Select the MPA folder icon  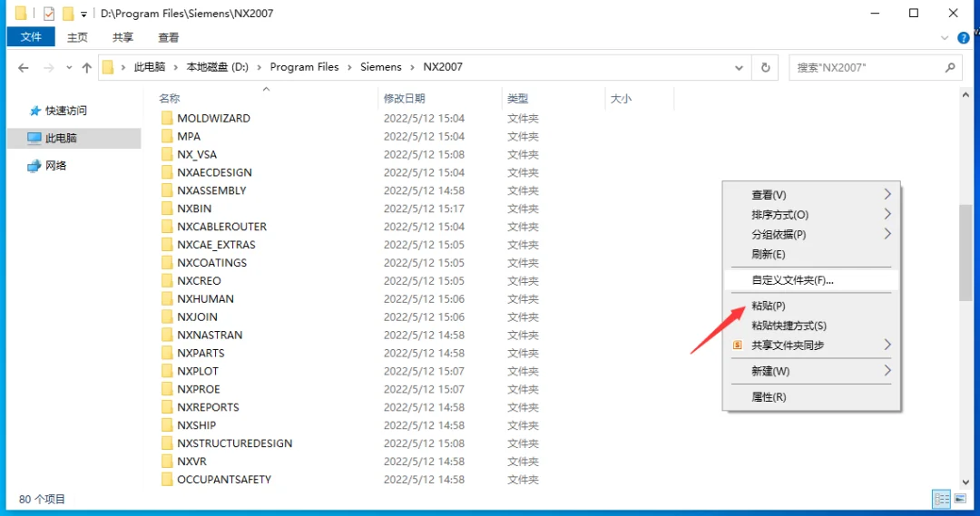(166, 136)
